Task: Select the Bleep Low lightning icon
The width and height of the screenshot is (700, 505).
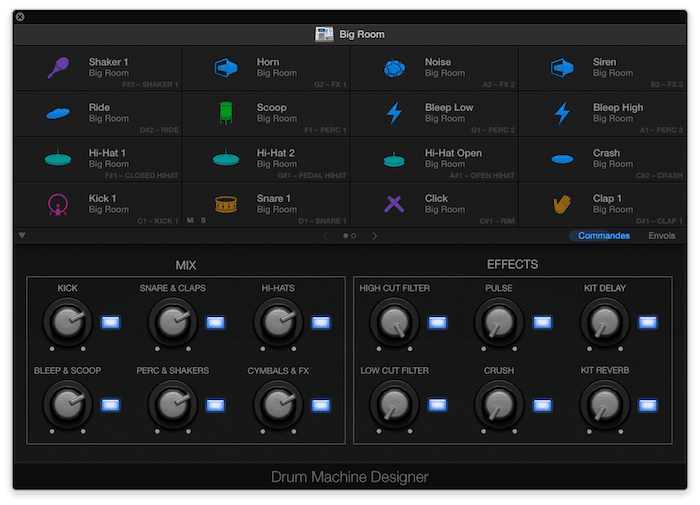Action: pyautogui.click(x=394, y=113)
